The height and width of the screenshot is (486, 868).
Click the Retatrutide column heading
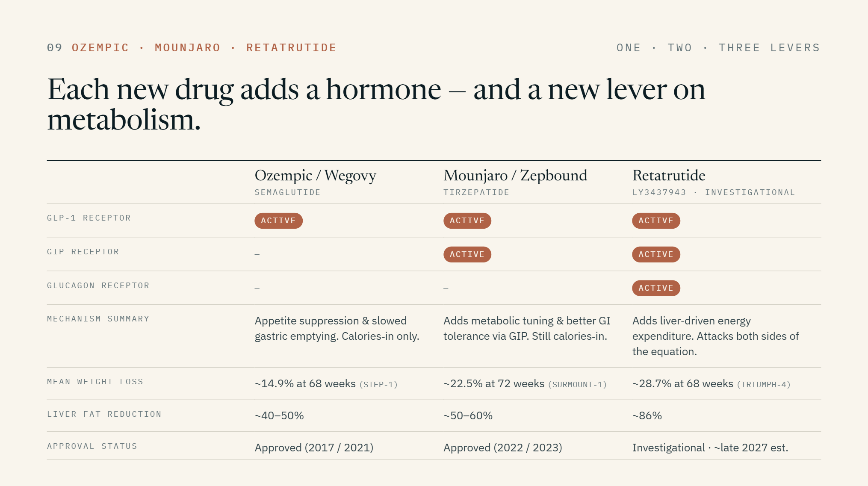pyautogui.click(x=669, y=176)
